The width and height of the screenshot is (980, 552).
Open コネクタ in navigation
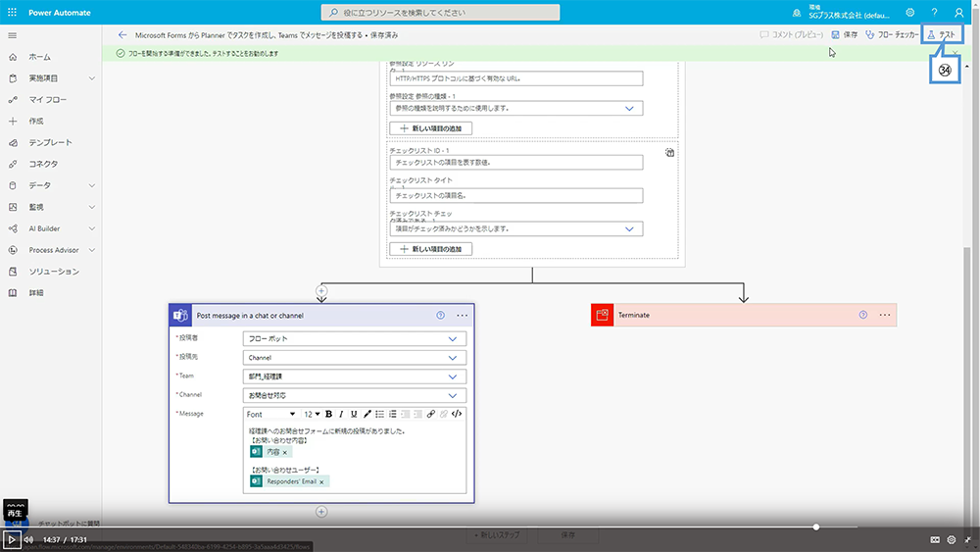coord(43,164)
